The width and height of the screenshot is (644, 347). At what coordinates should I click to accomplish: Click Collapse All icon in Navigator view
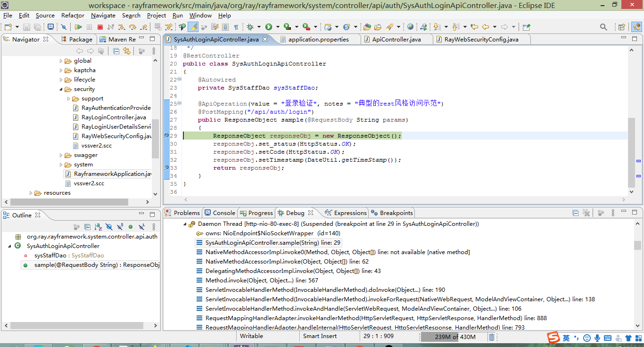pos(116,51)
